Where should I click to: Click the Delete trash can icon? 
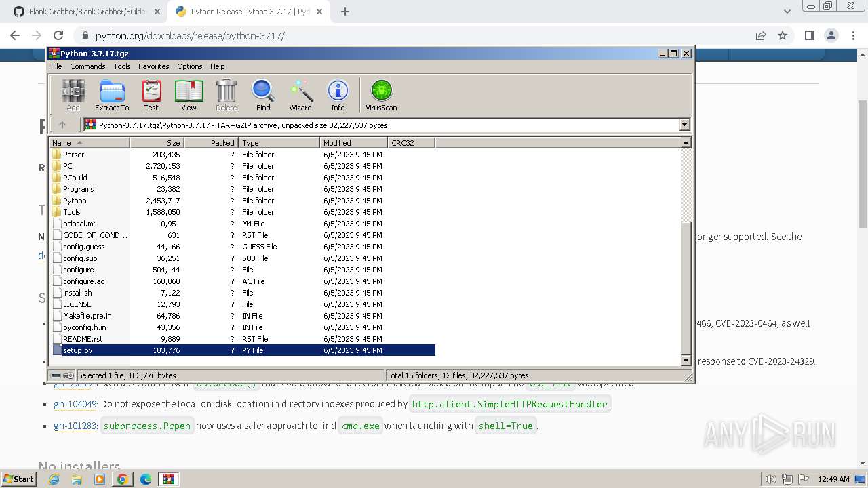pyautogui.click(x=226, y=95)
